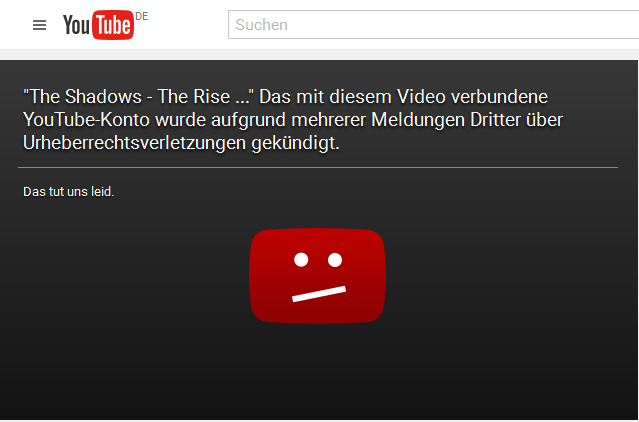Image resolution: width=639 pixels, height=422 pixels.
Task: Click the red sad face error icon
Action: coord(317,276)
